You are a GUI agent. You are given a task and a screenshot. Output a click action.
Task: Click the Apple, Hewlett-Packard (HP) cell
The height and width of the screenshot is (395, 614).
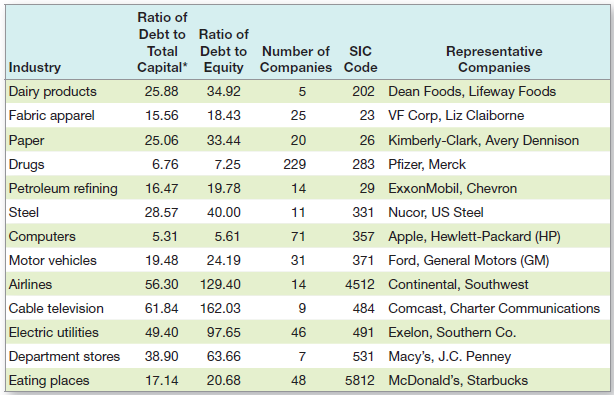474,237
